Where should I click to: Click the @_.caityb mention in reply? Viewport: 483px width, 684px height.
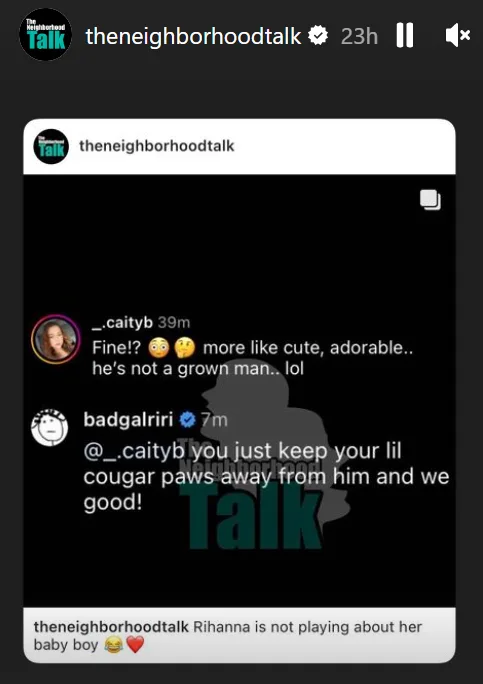pyautogui.click(x=134, y=451)
